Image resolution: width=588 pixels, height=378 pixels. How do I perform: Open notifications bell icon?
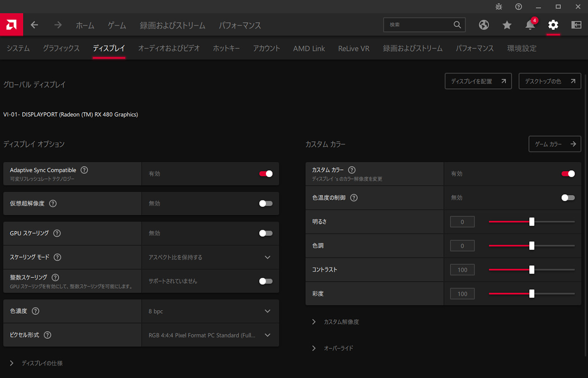click(530, 25)
